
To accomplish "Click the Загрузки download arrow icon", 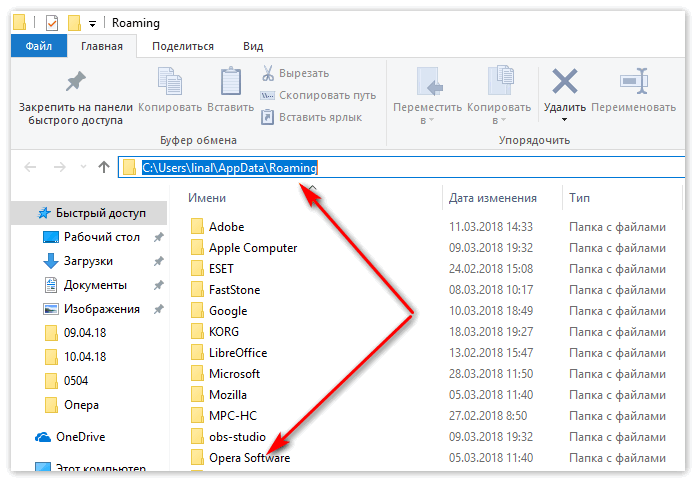I will coord(51,261).
